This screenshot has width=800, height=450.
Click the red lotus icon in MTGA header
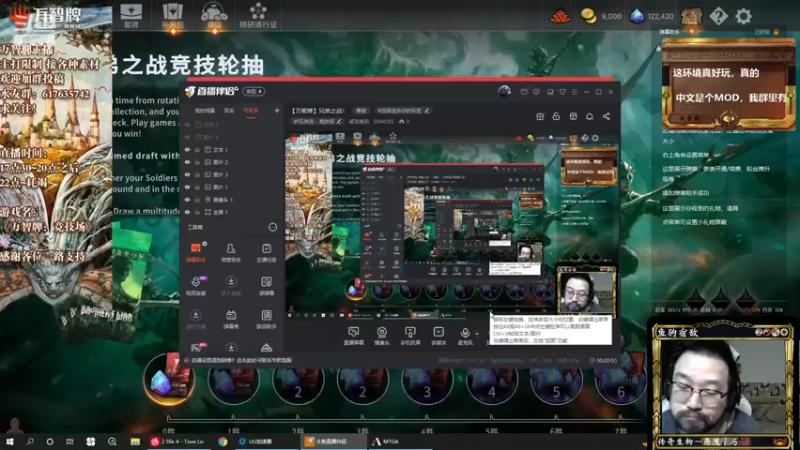tap(560, 16)
